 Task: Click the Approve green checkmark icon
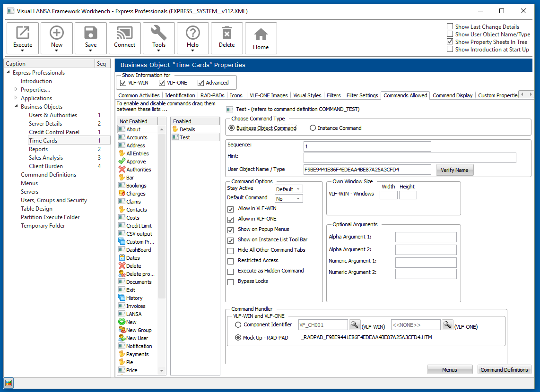point(122,161)
